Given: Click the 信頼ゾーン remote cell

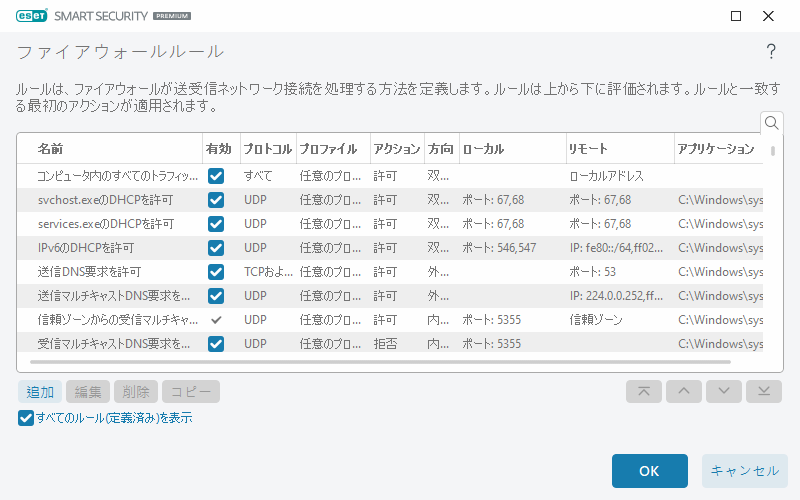Looking at the screenshot, I should [x=596, y=320].
